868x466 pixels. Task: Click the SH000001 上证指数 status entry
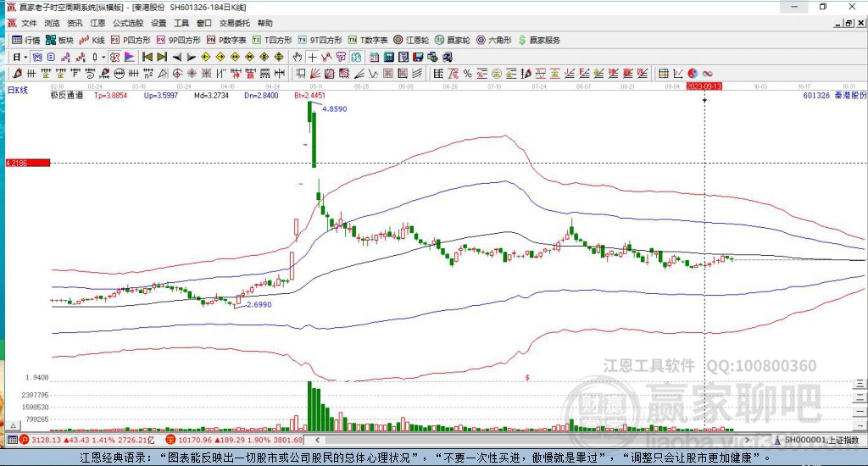pos(817,440)
